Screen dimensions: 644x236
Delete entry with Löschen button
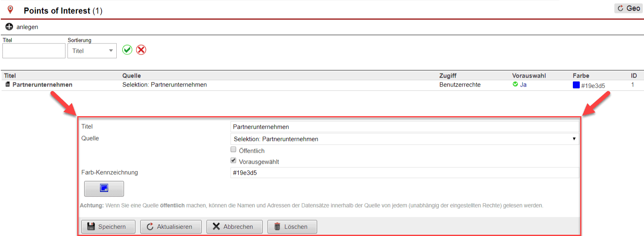[x=292, y=227]
